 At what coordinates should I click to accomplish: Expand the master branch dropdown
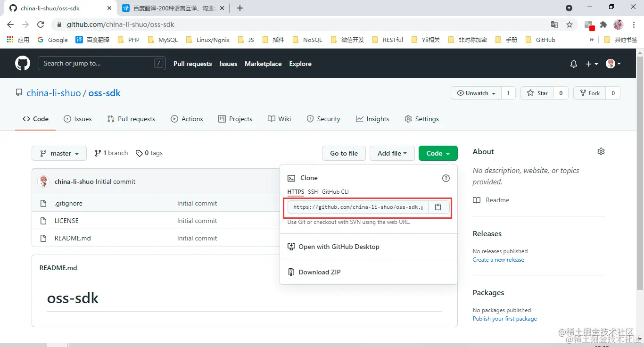pyautogui.click(x=59, y=153)
